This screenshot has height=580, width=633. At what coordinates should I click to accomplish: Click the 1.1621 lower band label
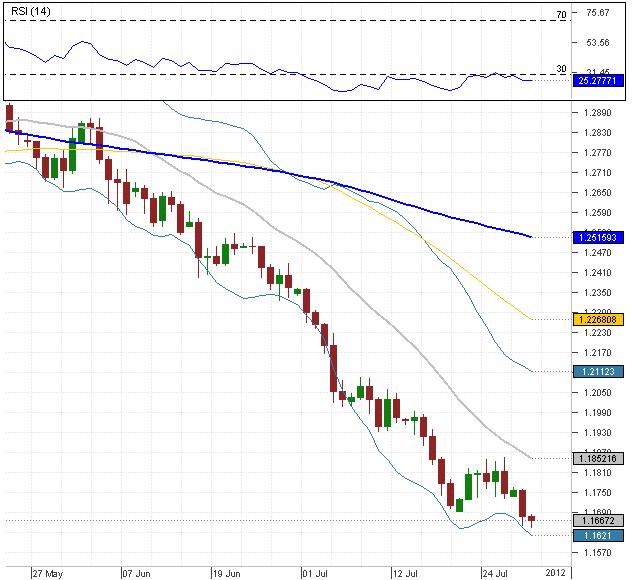click(x=599, y=536)
